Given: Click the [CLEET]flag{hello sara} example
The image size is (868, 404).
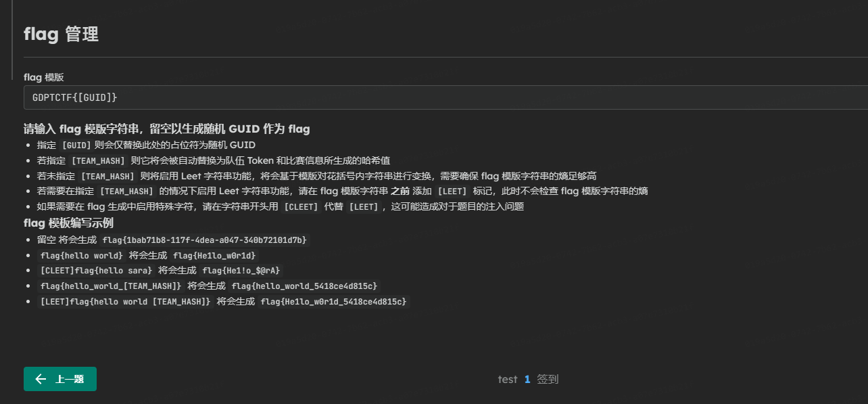Looking at the screenshot, I should (96, 271).
